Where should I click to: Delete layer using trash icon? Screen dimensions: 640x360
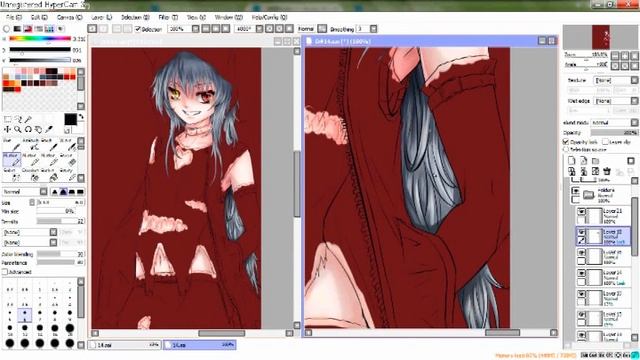pyautogui.click(x=607, y=171)
